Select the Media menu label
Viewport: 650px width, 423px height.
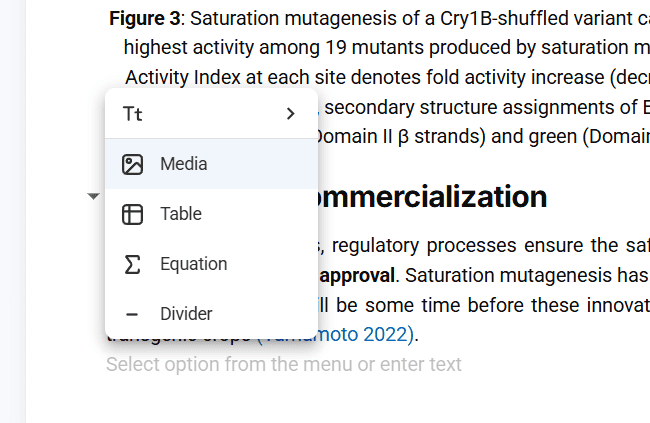click(x=184, y=164)
